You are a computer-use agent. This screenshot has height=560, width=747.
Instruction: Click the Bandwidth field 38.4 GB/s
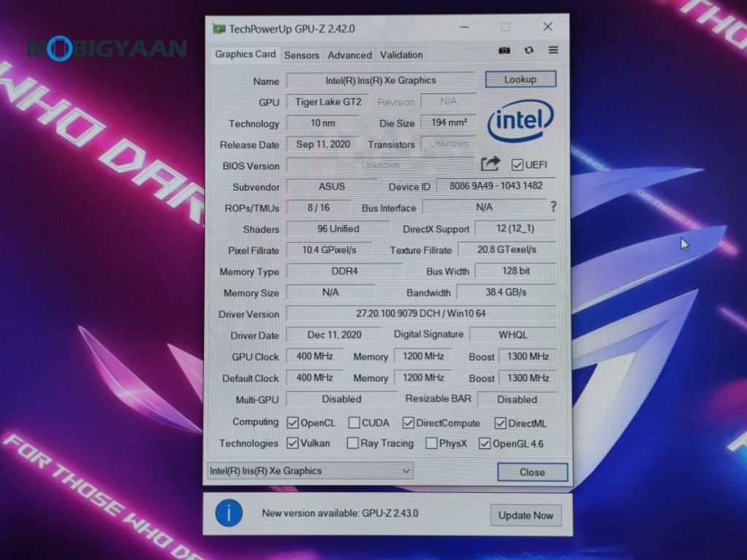tap(506, 292)
